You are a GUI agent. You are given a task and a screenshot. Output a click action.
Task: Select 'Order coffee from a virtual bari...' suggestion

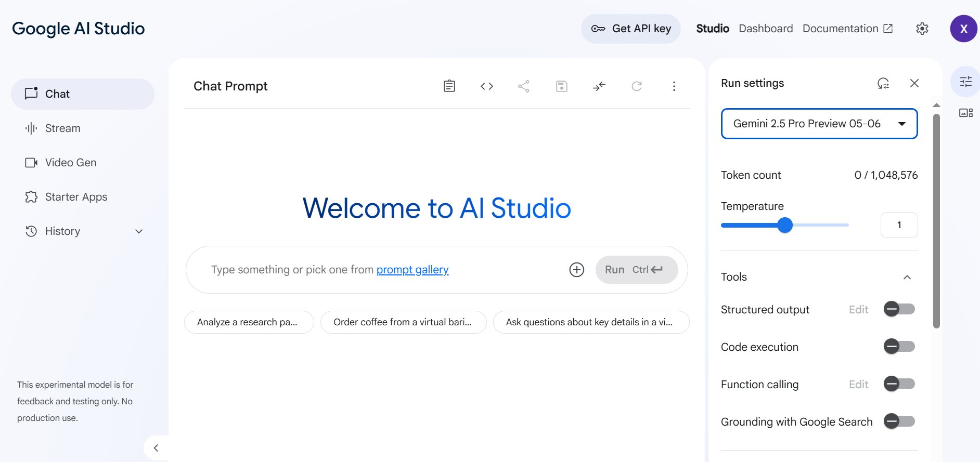click(404, 322)
